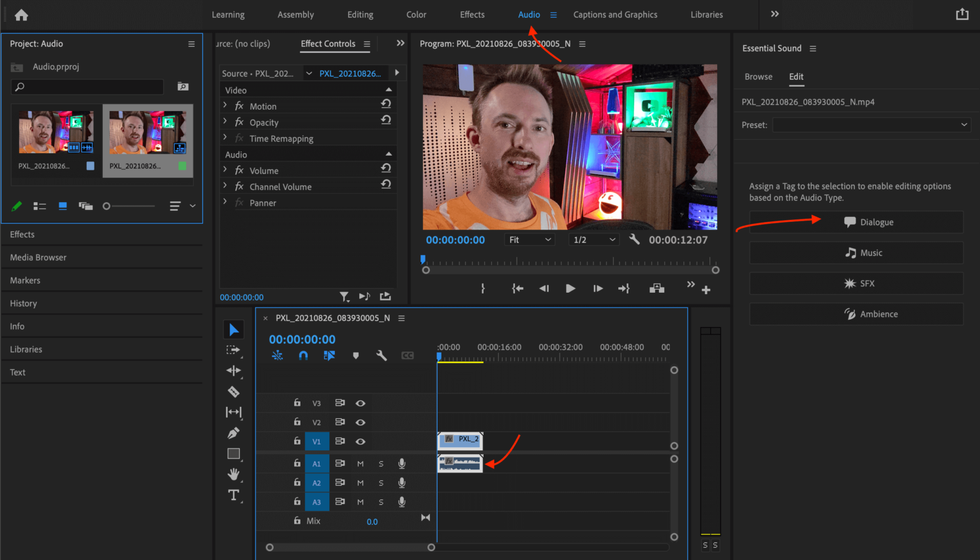Go to the Home screen icon
Screen dimensions: 980x560
tap(21, 15)
